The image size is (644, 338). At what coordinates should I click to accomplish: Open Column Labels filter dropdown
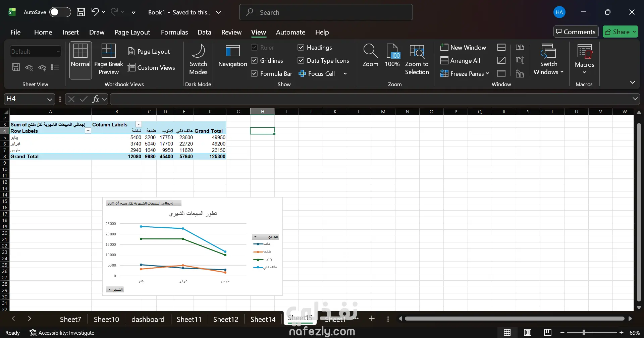139,124
